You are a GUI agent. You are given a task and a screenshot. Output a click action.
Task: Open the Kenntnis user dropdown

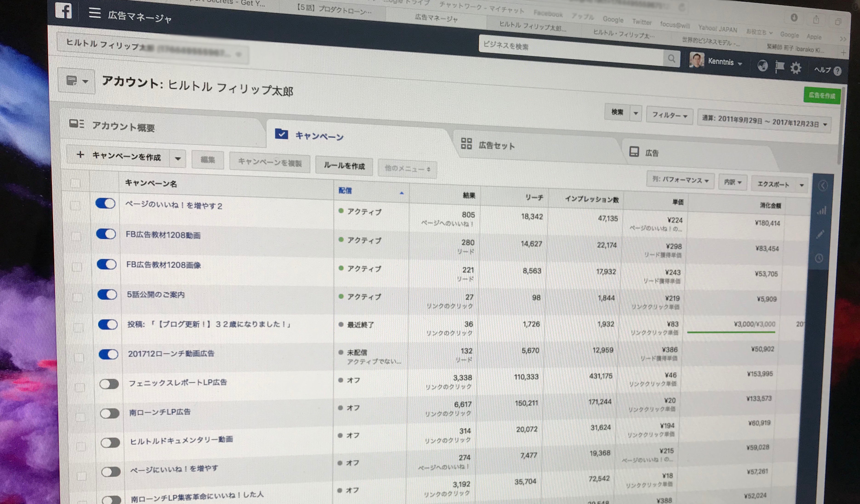click(725, 62)
